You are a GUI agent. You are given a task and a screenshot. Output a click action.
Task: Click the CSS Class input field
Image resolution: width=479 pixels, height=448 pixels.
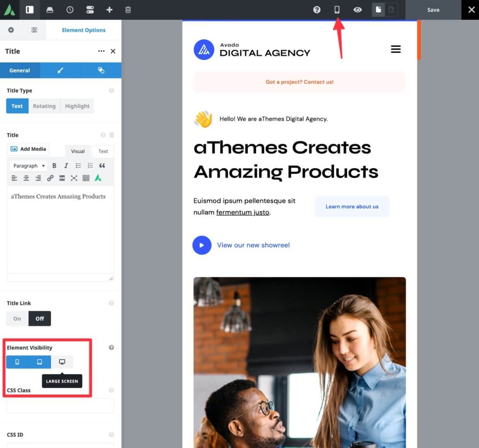(x=60, y=405)
